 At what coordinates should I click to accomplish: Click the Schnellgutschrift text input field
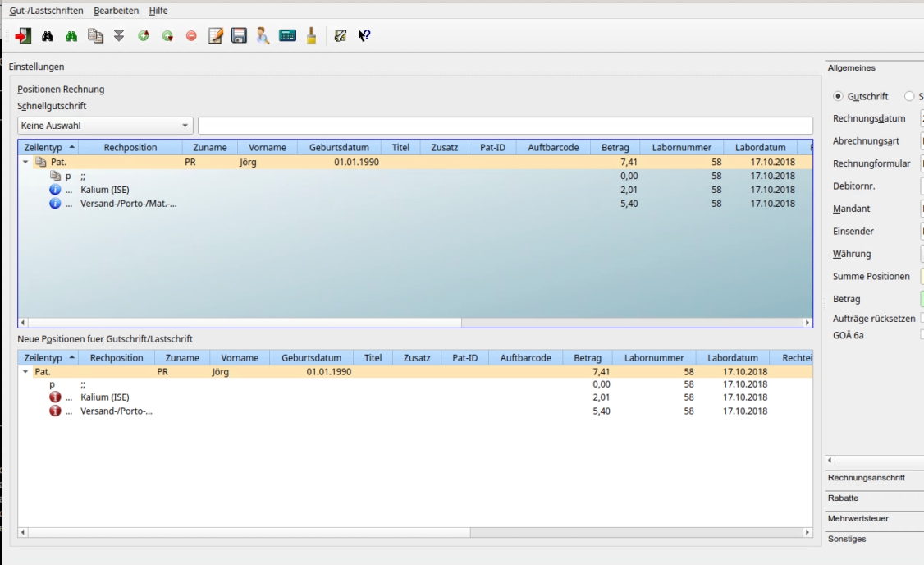[x=505, y=126]
